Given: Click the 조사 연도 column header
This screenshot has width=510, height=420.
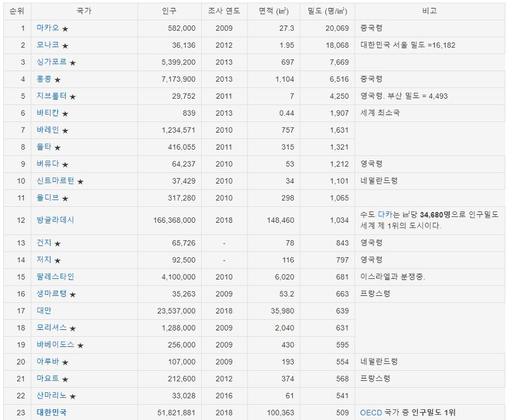Looking at the screenshot, I should [224, 11].
